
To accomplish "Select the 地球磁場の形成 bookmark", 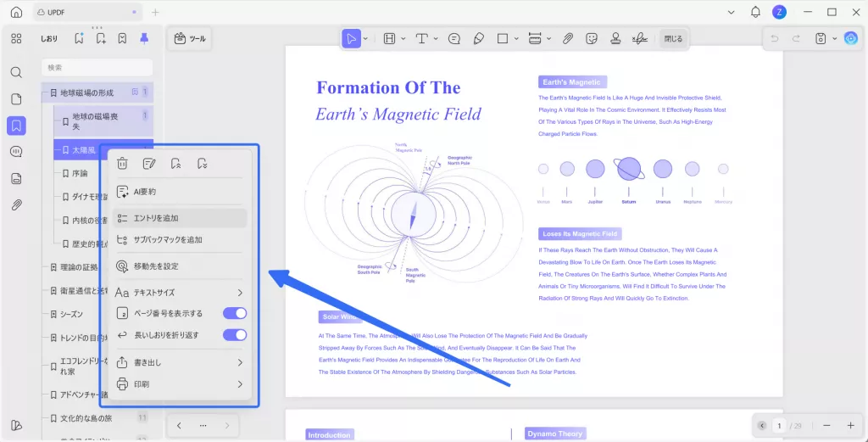I will coord(97,92).
